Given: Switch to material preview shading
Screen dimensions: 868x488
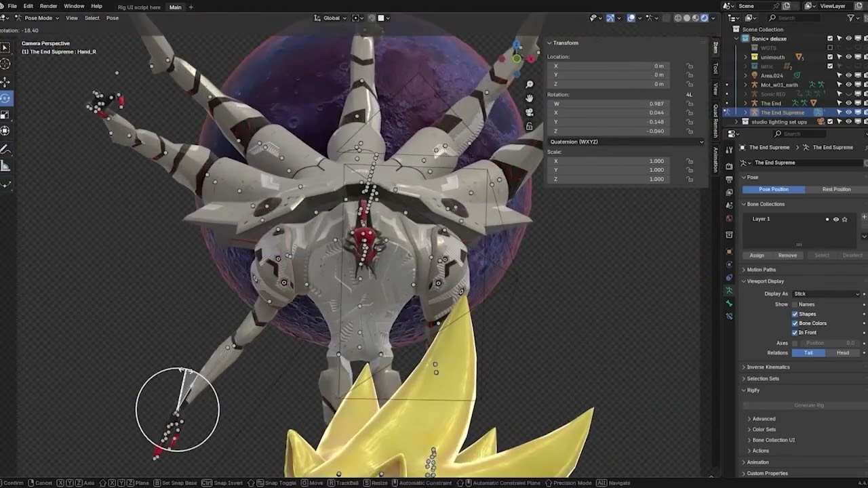Looking at the screenshot, I should (696, 18).
